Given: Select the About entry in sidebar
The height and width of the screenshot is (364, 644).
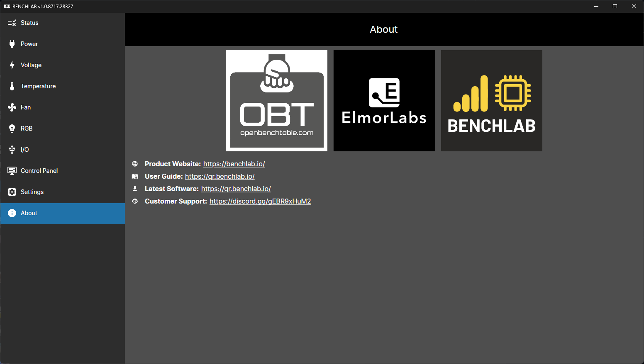Looking at the screenshot, I should click(29, 213).
